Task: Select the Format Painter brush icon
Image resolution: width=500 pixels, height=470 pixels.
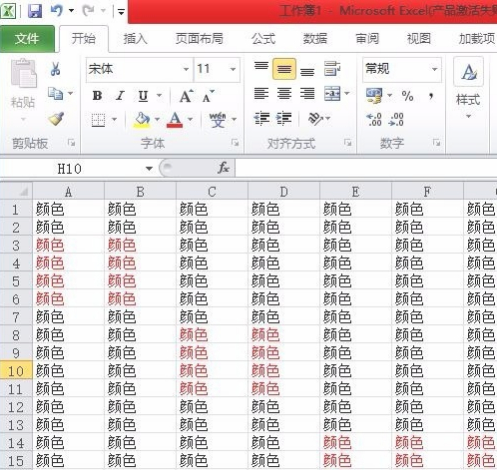Action: click(56, 119)
